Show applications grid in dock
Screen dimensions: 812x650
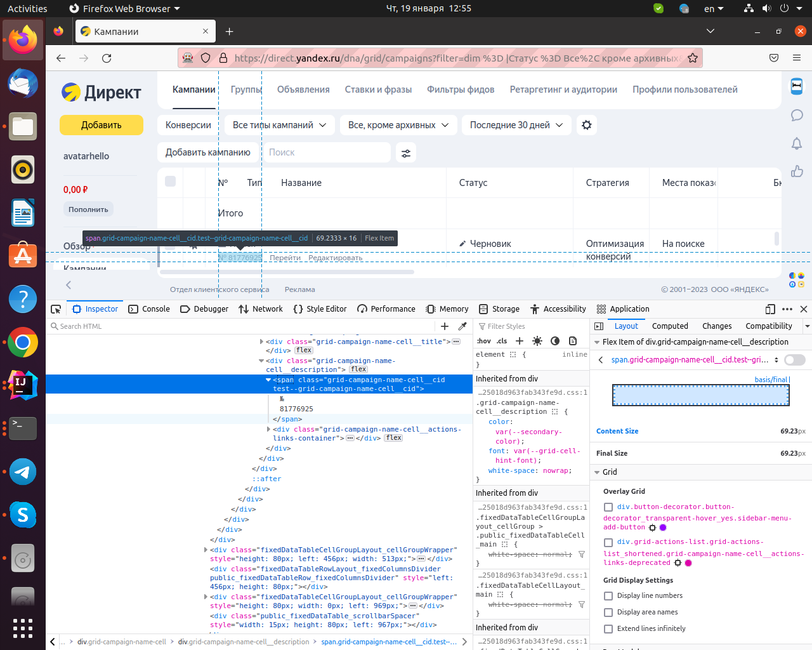coord(23,628)
